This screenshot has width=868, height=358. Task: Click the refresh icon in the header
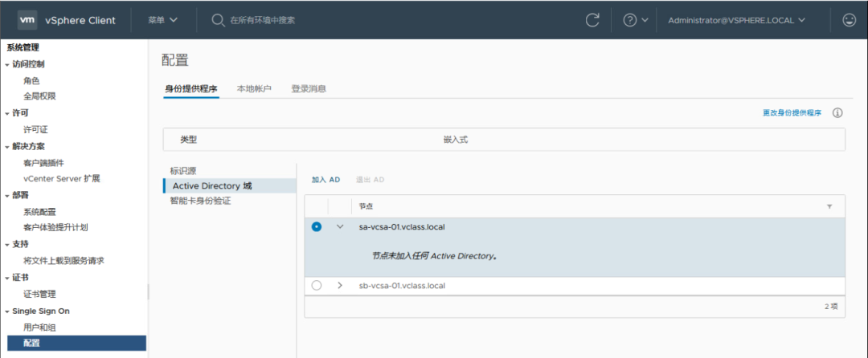[x=592, y=20]
